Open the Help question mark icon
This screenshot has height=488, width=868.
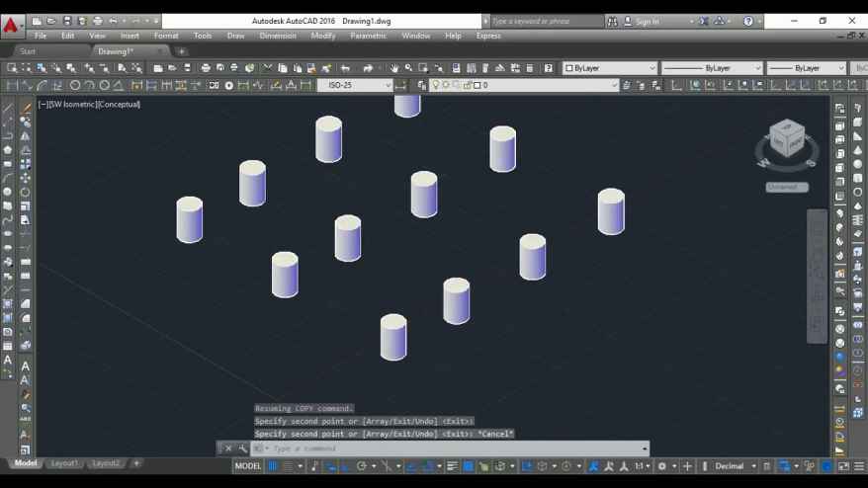tap(748, 21)
